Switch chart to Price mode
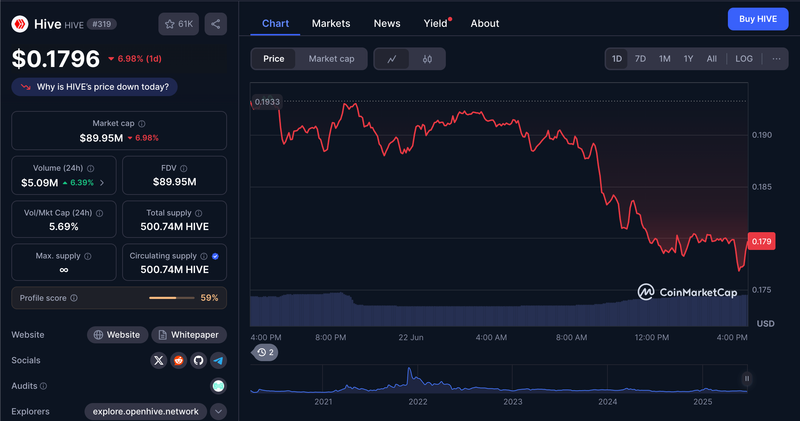 [x=273, y=59]
